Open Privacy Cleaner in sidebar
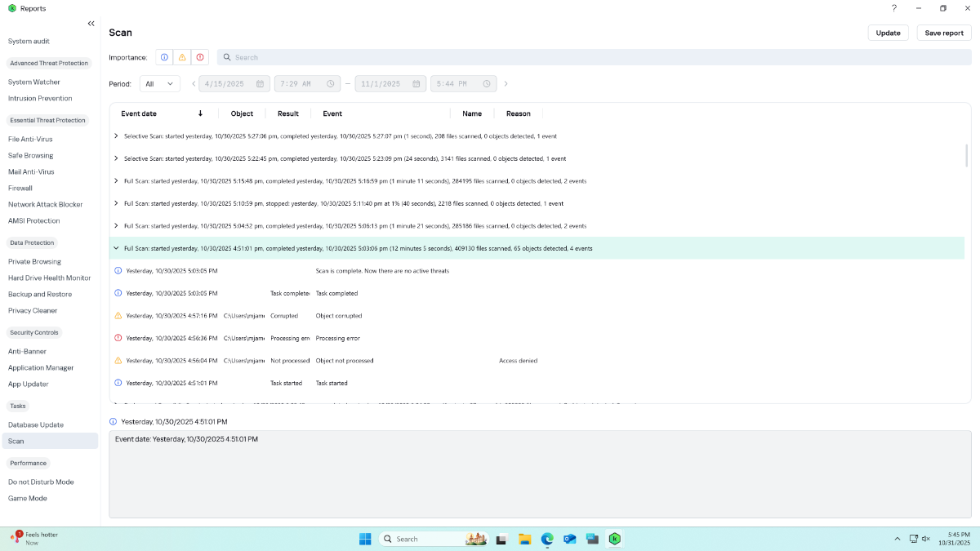This screenshot has height=551, width=980. coord(33,310)
